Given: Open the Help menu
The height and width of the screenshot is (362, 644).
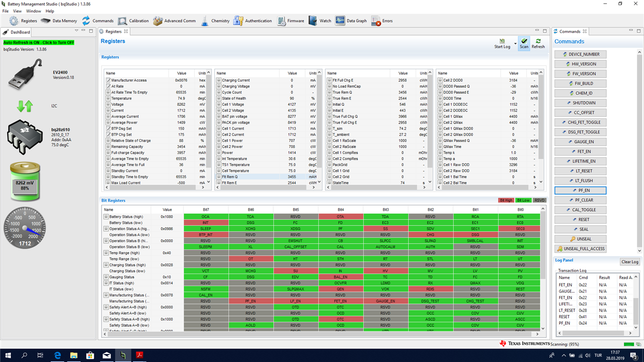Looking at the screenshot, I should tap(50, 11).
